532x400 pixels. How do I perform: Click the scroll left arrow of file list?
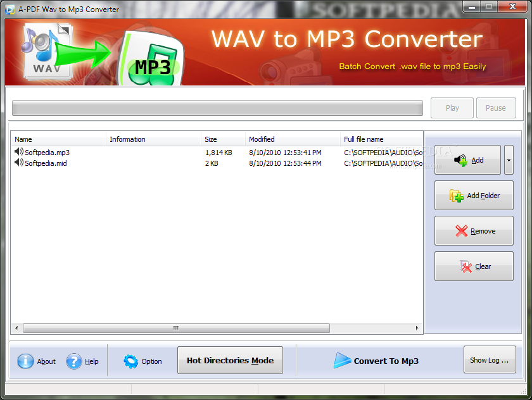16,328
